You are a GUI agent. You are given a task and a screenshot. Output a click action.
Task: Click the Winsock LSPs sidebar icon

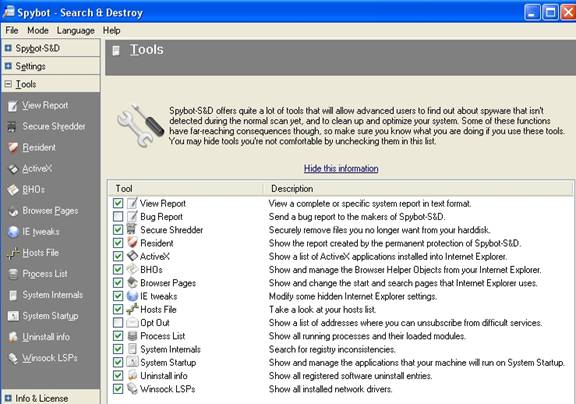pos(13,358)
